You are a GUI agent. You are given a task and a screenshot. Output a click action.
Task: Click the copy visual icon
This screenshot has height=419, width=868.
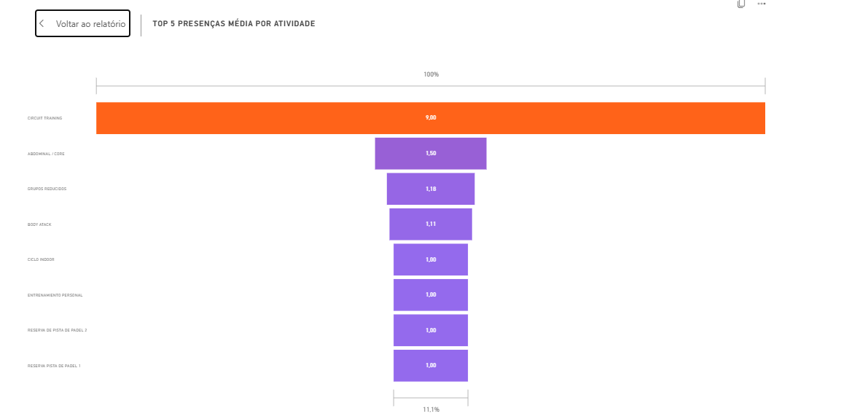click(741, 4)
